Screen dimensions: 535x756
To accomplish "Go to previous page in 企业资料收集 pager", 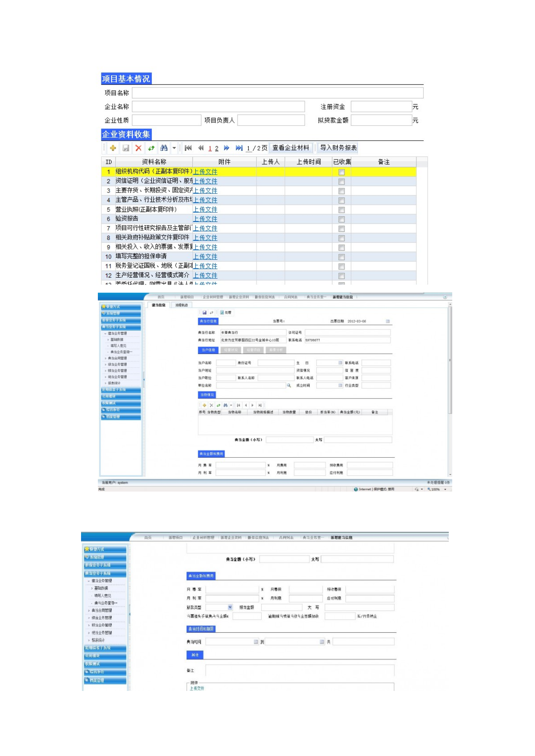I will pos(201,148).
